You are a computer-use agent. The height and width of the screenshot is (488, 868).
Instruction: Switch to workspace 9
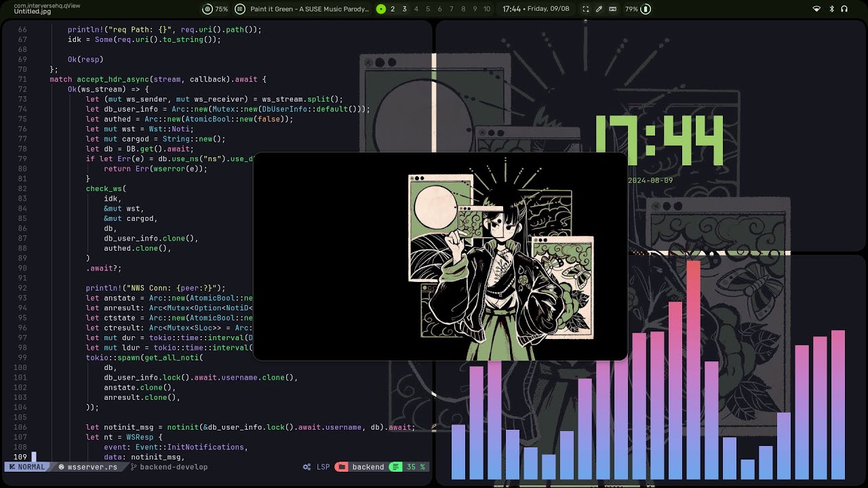(x=475, y=9)
